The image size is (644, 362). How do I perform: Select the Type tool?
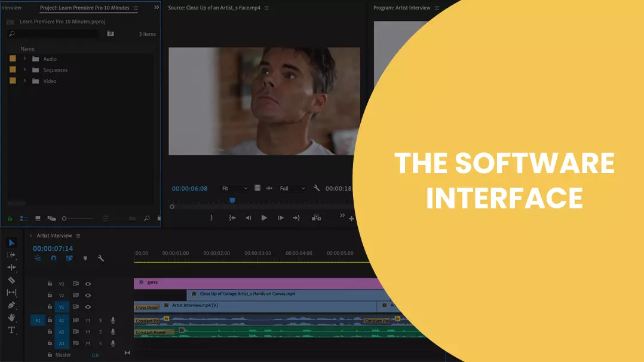point(11,330)
